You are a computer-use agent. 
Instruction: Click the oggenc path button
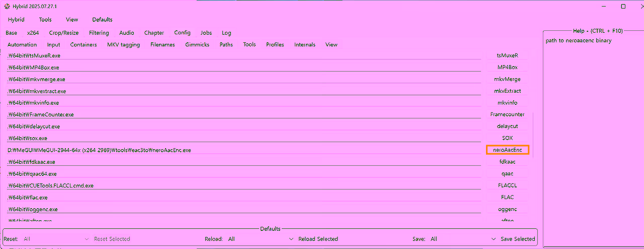[507, 209]
